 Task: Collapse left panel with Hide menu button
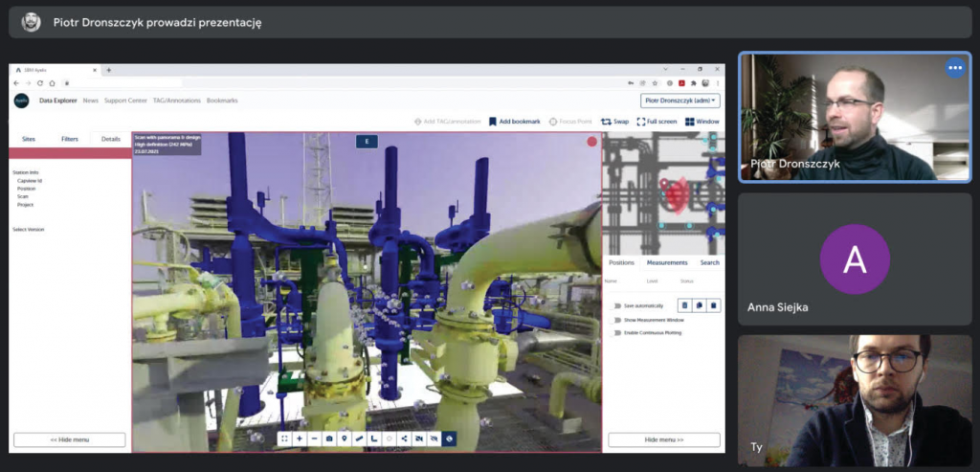[x=69, y=439]
